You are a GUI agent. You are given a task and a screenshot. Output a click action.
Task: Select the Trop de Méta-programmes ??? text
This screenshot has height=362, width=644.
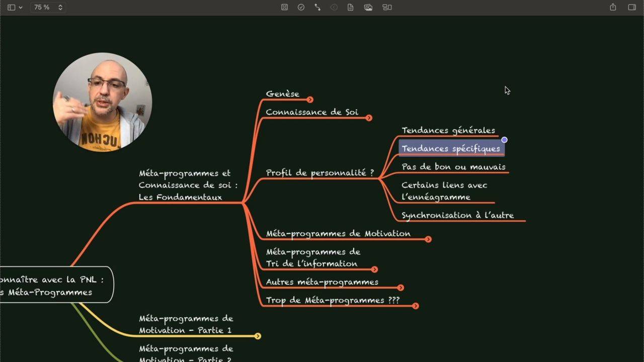333,300
